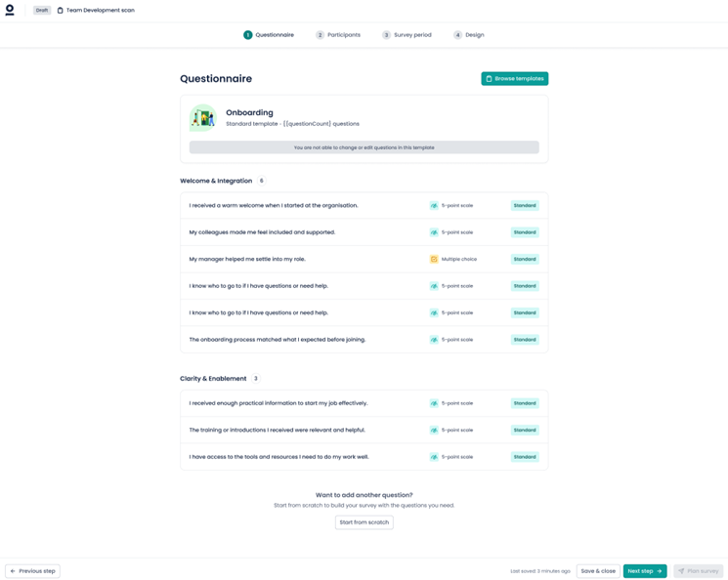The height and width of the screenshot is (580, 728).
Task: Click Next step button
Action: pyautogui.click(x=644, y=571)
